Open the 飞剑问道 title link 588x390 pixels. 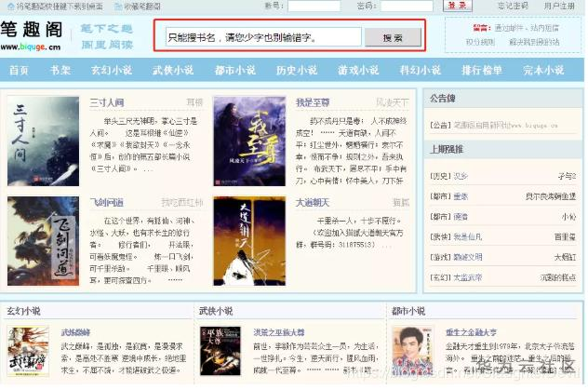107,203
